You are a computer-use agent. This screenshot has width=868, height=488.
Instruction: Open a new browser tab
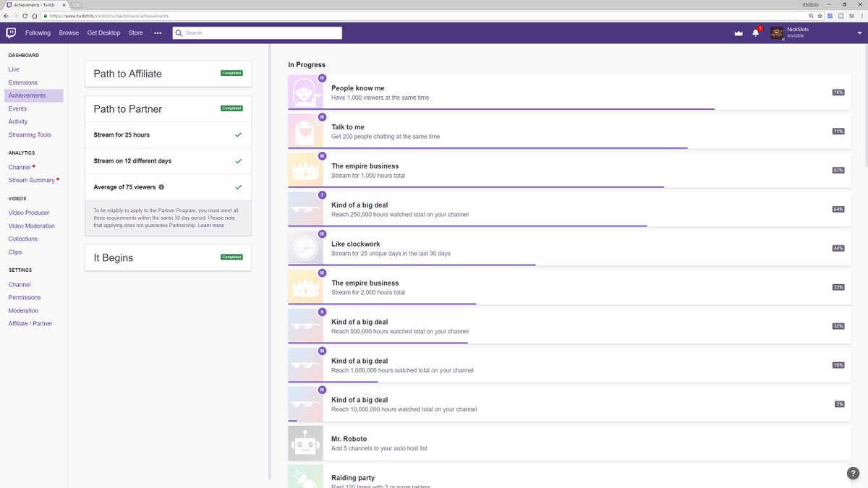coord(76,5)
